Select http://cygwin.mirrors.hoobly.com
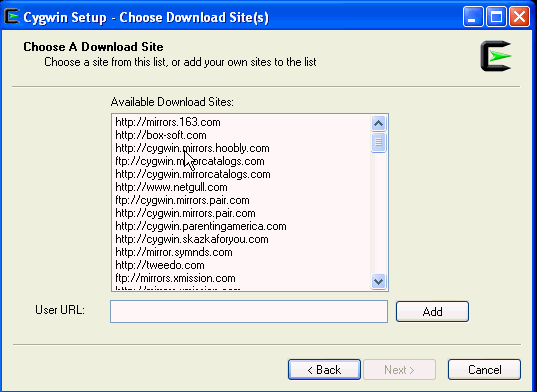Screen dimensions: 541x392 point(192,148)
